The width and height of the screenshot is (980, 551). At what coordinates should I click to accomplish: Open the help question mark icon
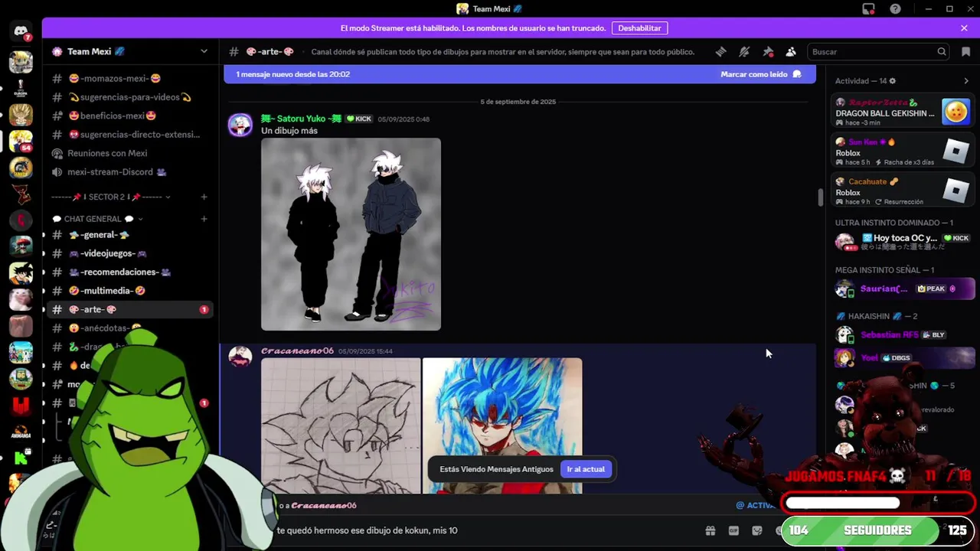(x=895, y=8)
